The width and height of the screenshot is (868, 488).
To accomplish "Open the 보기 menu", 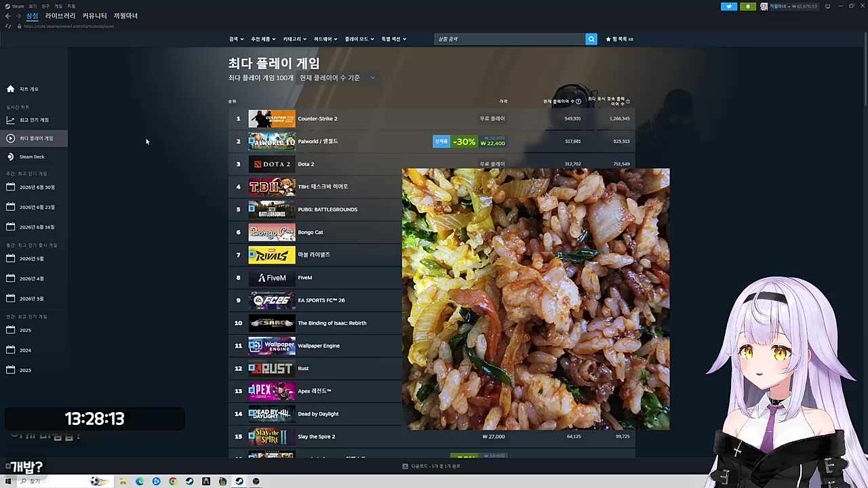I will click(33, 6).
